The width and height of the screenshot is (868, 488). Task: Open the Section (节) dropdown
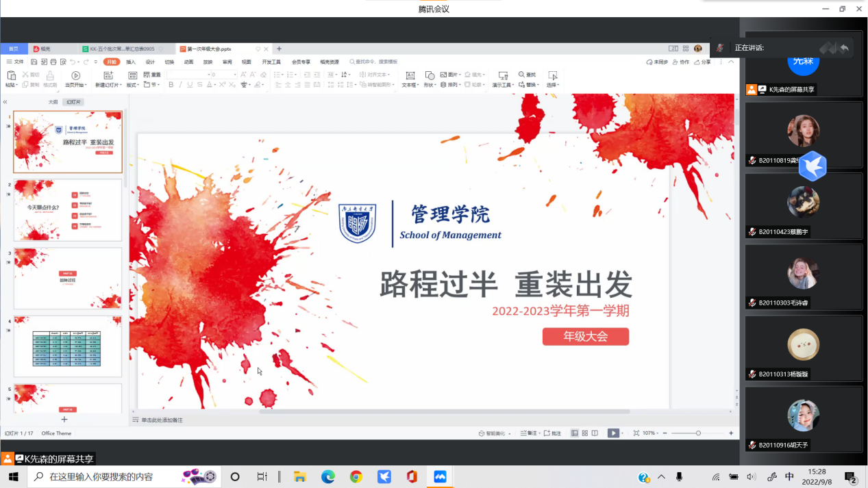153,85
